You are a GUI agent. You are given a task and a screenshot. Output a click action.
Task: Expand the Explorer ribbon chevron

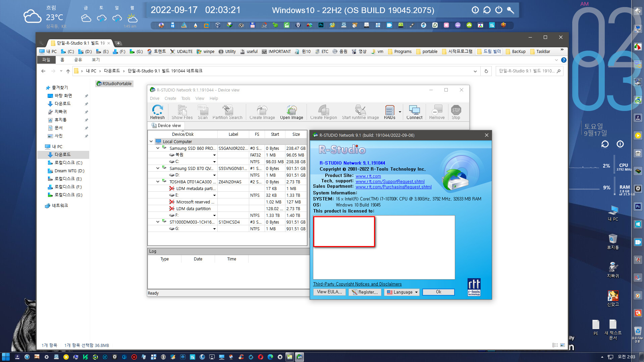pyautogui.click(x=556, y=60)
